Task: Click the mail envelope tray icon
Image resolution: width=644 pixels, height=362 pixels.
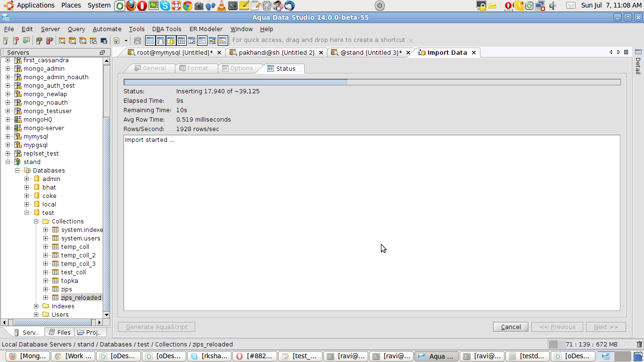Action: tap(570, 6)
